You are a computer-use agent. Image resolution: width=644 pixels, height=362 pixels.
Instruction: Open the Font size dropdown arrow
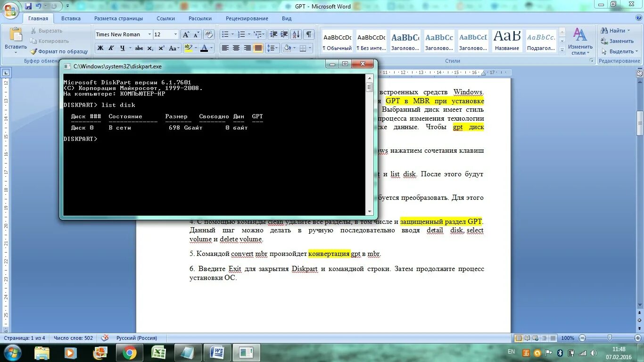pos(176,34)
